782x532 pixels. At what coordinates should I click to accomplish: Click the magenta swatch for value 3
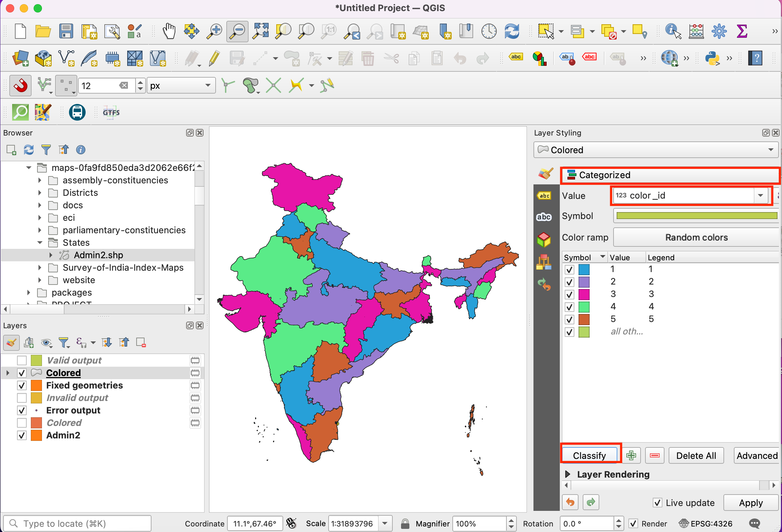pos(584,294)
